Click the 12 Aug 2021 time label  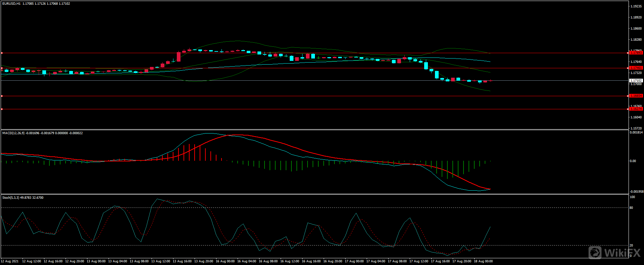click(10, 261)
